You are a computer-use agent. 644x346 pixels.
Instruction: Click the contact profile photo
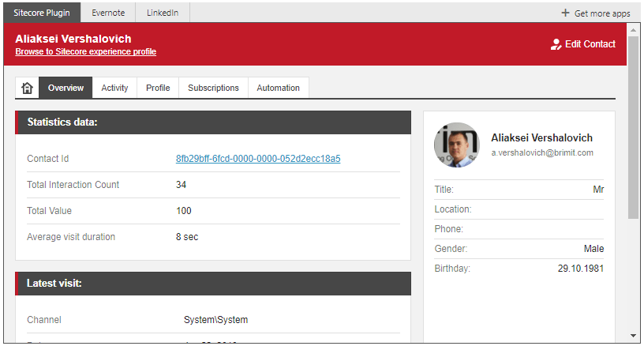click(x=457, y=145)
